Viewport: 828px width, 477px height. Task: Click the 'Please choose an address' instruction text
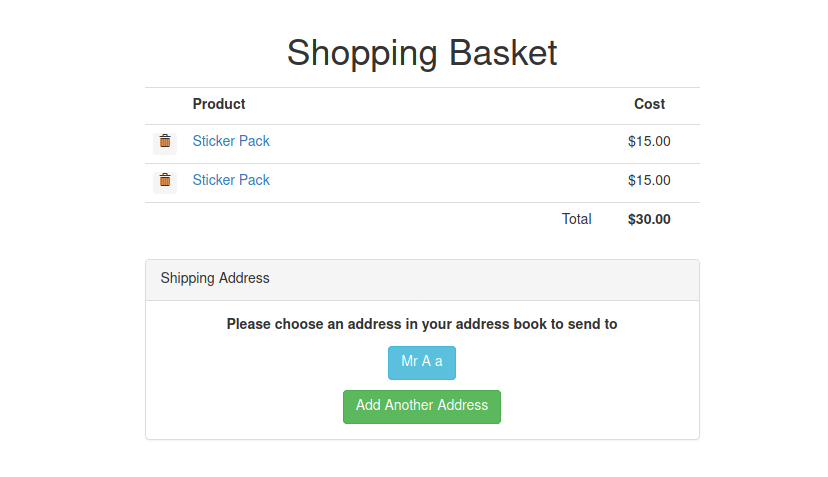422,324
